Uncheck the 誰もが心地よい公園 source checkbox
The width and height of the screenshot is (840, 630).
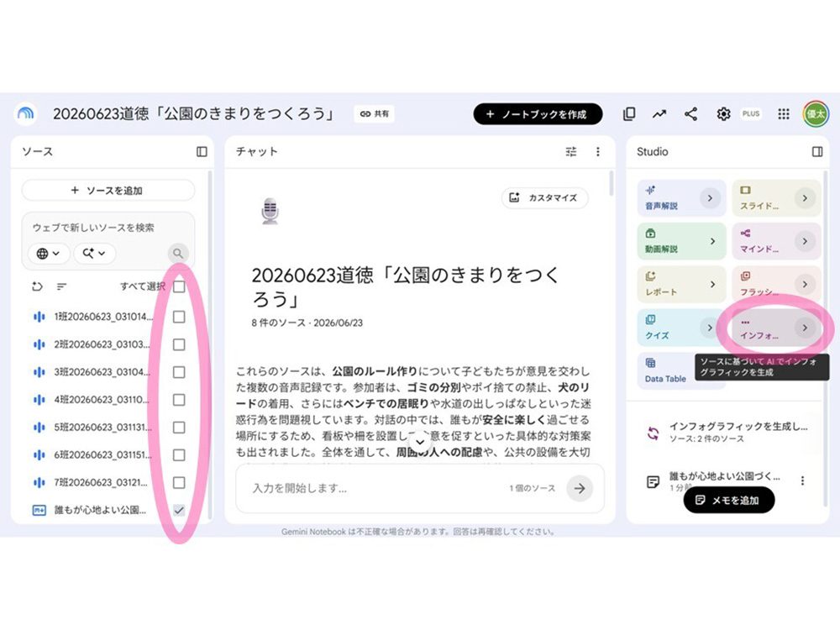coord(179,510)
